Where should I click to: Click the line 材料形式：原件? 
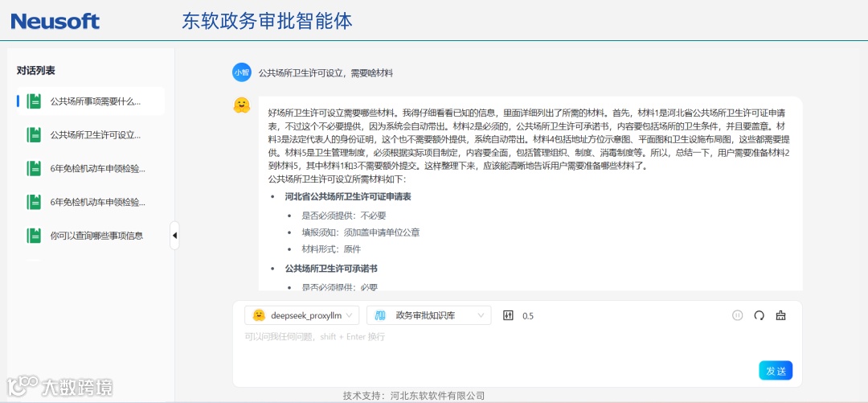[x=331, y=249]
